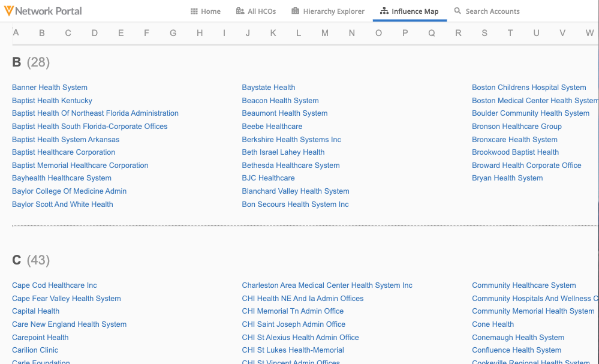Go to Boston Childrens Hospital System
599x364 pixels.
(529, 88)
